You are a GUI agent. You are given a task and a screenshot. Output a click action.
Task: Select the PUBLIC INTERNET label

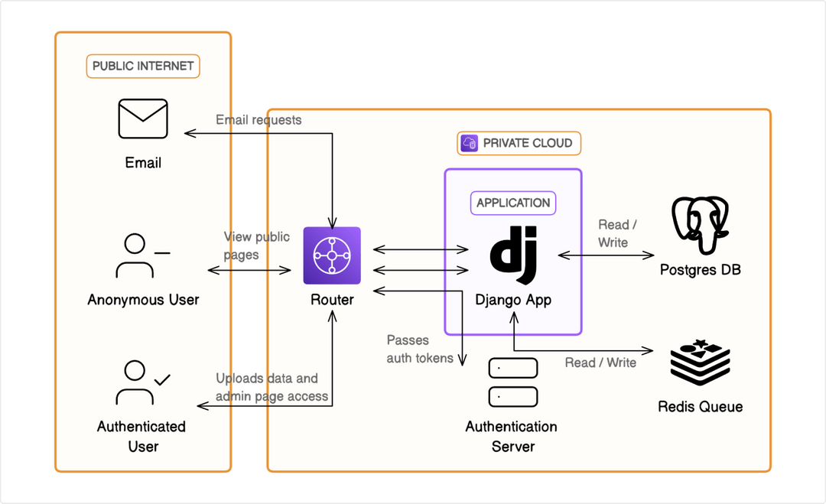[142, 67]
